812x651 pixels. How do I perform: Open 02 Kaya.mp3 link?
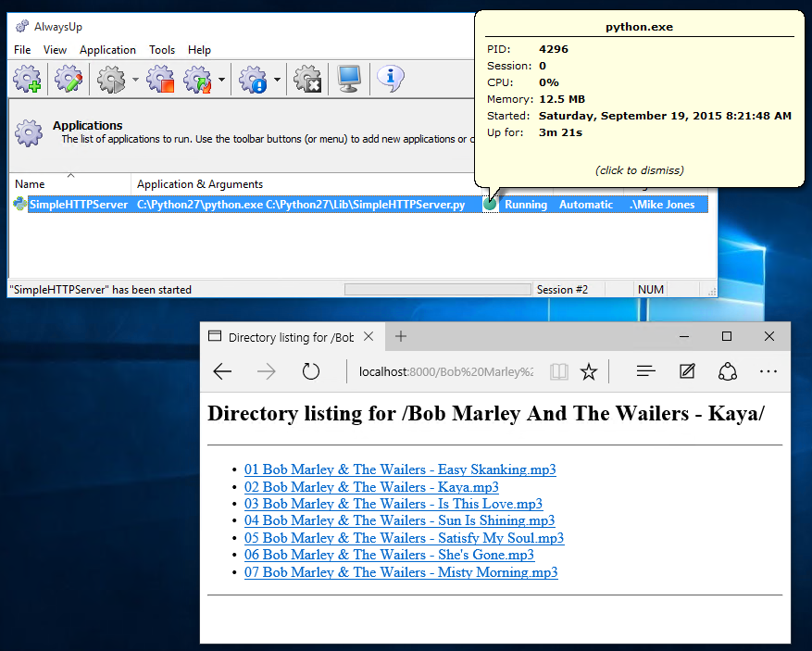click(371, 487)
